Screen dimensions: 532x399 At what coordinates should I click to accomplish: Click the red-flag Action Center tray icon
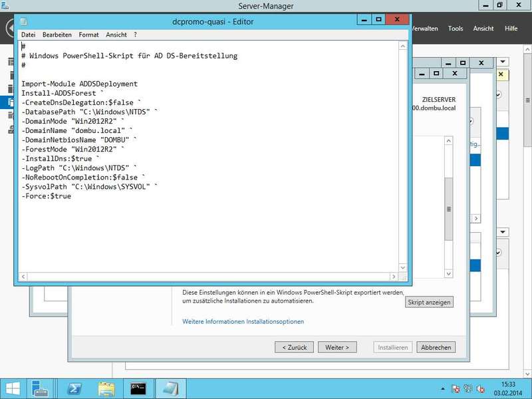click(456, 389)
